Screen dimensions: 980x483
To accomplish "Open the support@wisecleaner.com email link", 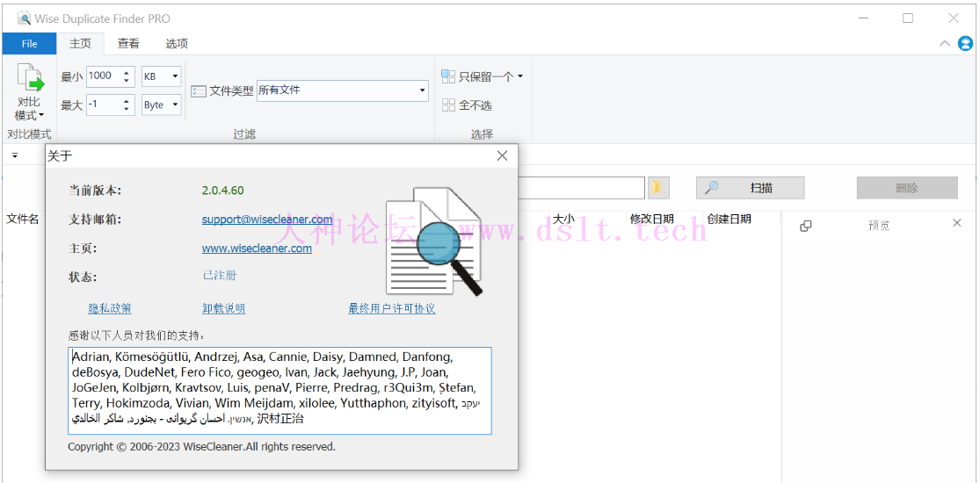I will pyautogui.click(x=267, y=220).
